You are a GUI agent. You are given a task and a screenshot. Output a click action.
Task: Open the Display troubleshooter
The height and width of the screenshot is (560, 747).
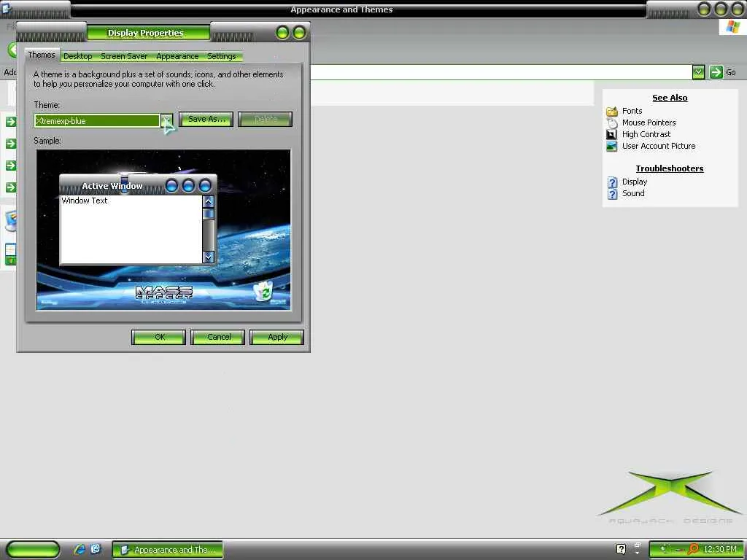[x=635, y=182]
